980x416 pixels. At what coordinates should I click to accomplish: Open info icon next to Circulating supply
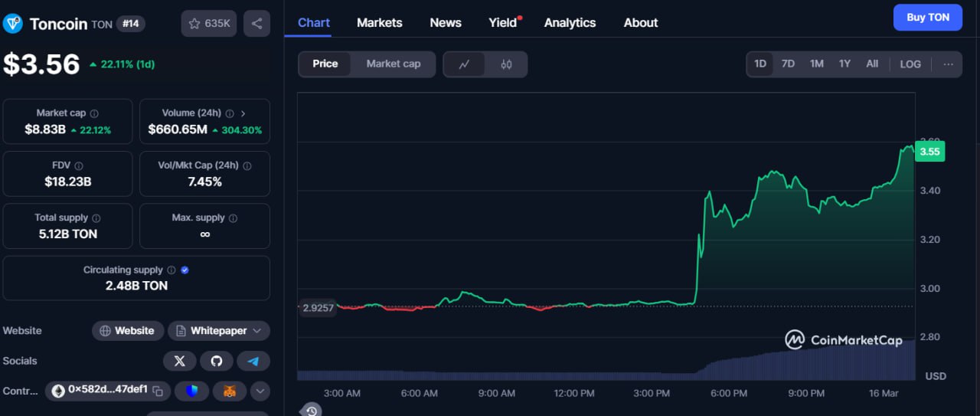(x=171, y=270)
